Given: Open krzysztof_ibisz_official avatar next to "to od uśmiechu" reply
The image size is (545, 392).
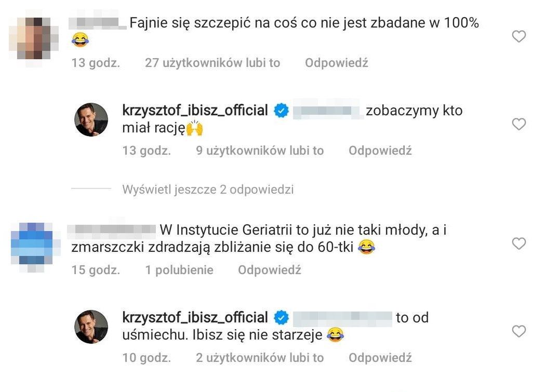Looking at the screenshot, I should 91,327.
